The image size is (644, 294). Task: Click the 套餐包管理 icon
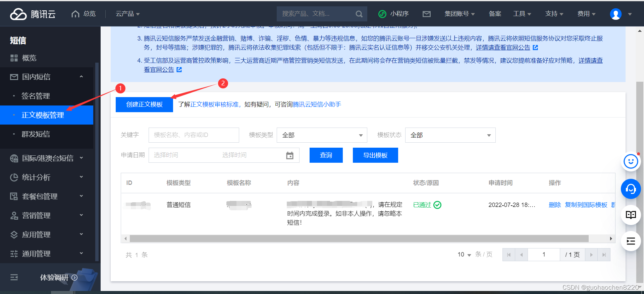click(14, 197)
